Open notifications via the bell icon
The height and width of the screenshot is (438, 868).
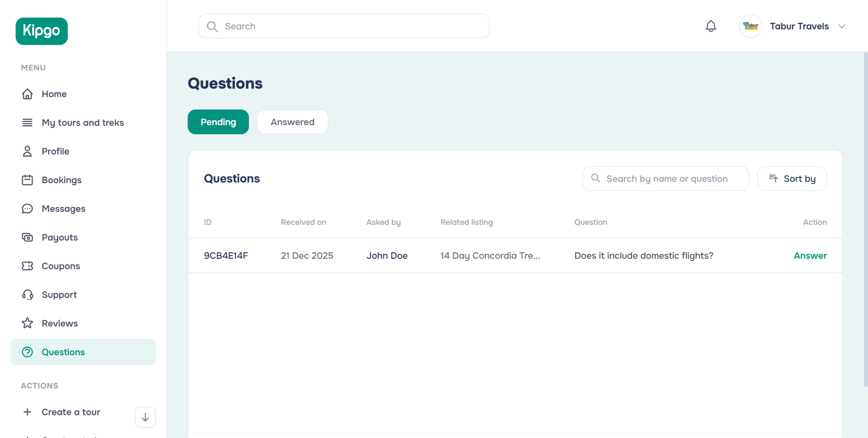coord(711,26)
